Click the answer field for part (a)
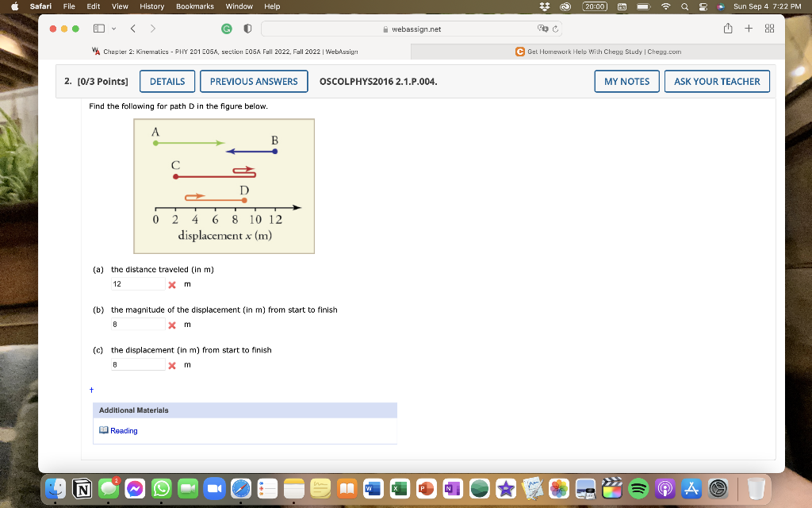The height and width of the screenshot is (508, 812). point(137,283)
